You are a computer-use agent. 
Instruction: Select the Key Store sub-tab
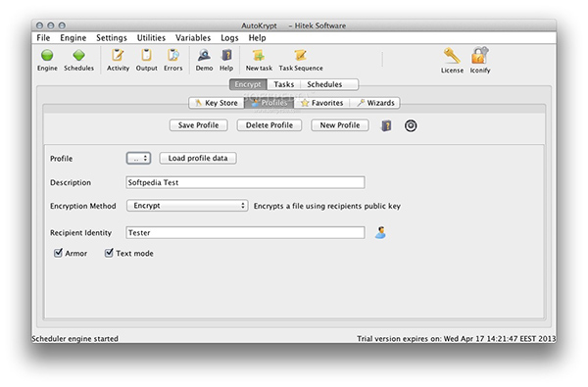pyautogui.click(x=218, y=103)
